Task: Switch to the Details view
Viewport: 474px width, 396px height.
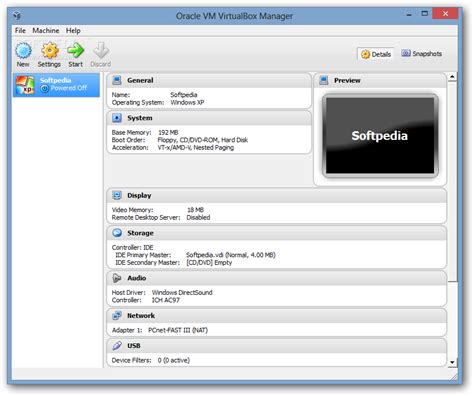Action: click(376, 54)
